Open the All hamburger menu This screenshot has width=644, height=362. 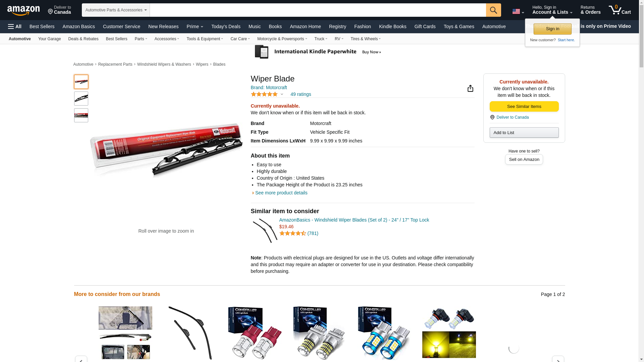point(15,26)
